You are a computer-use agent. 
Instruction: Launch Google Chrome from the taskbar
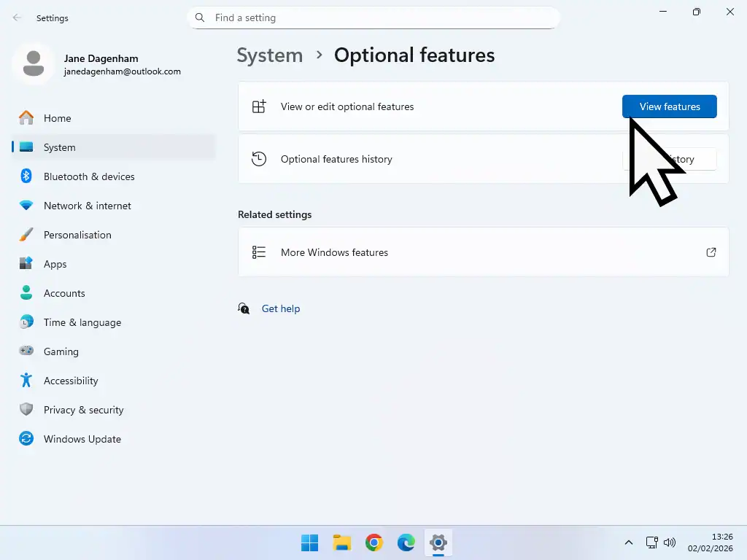pyautogui.click(x=373, y=542)
